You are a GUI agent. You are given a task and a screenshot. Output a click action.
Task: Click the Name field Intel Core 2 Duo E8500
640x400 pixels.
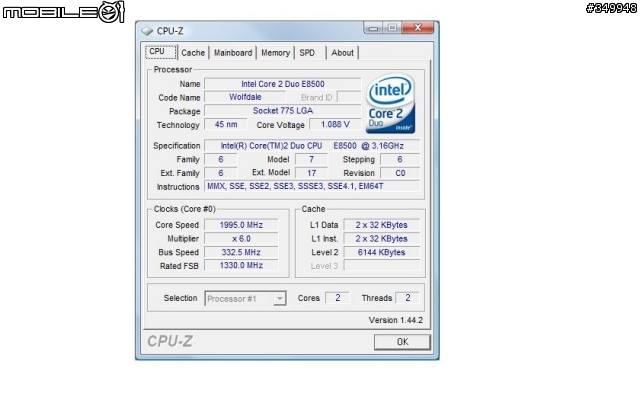(282, 84)
